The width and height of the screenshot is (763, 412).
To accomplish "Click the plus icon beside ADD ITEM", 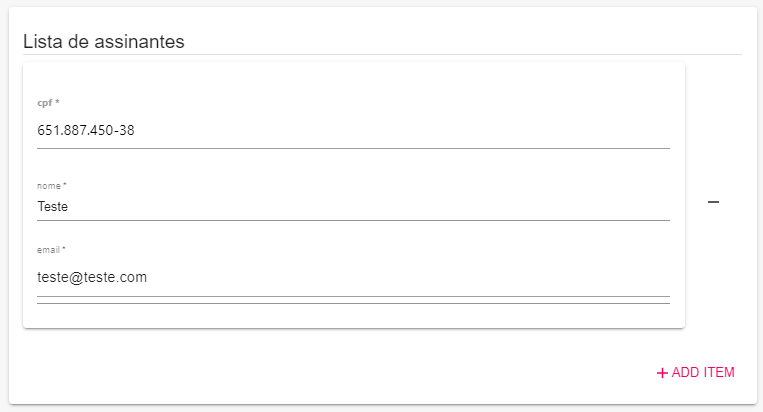I will [x=662, y=373].
